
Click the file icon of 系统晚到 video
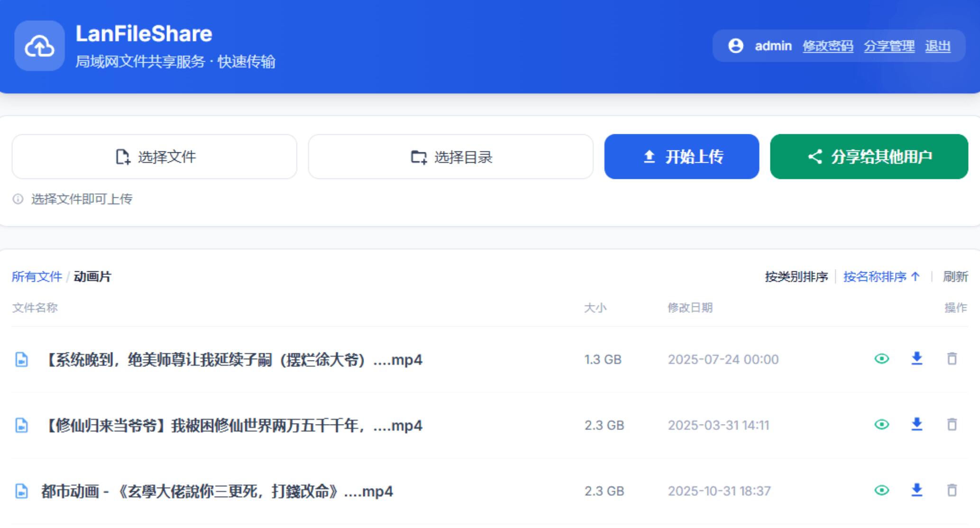tap(21, 360)
